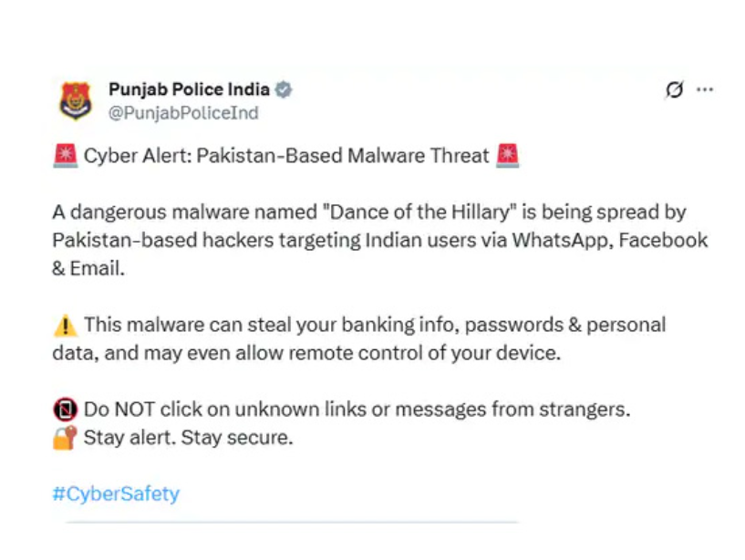745x560 pixels.
Task: Click the #CyberSafety hashtag
Action: click(116, 493)
